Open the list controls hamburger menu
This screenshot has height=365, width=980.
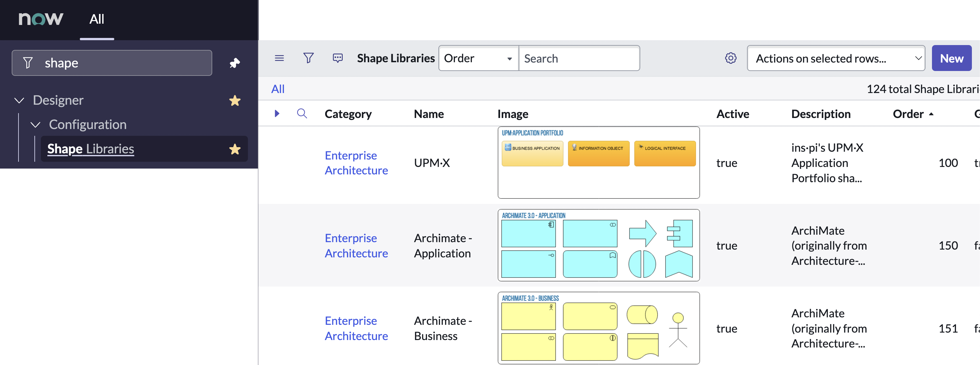[x=279, y=58]
